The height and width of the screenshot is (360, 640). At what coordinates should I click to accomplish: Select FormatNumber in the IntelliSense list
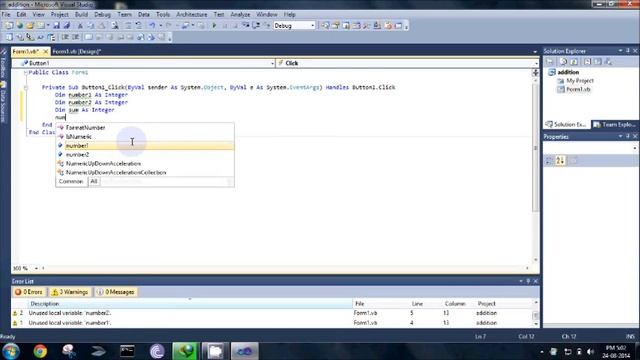click(145, 128)
